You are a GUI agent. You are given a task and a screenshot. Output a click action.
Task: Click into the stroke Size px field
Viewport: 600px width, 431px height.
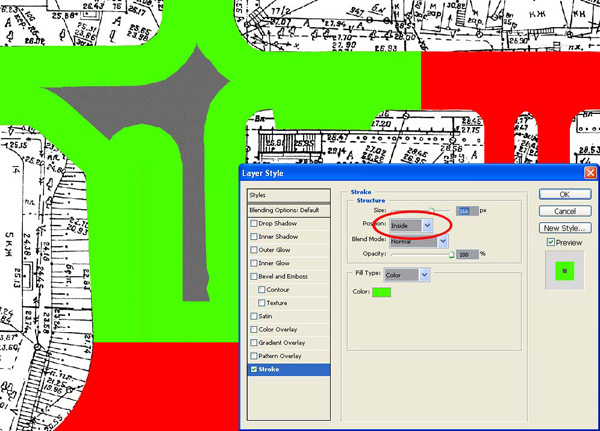[464, 210]
